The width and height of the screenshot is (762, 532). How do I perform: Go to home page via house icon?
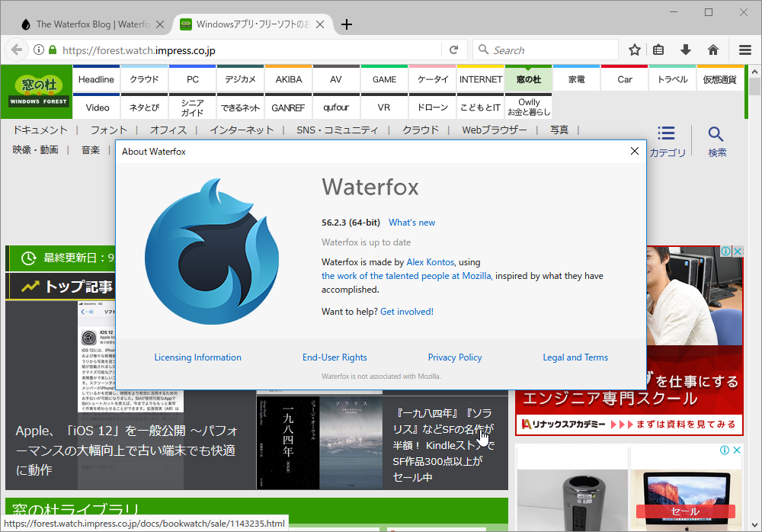coord(712,50)
